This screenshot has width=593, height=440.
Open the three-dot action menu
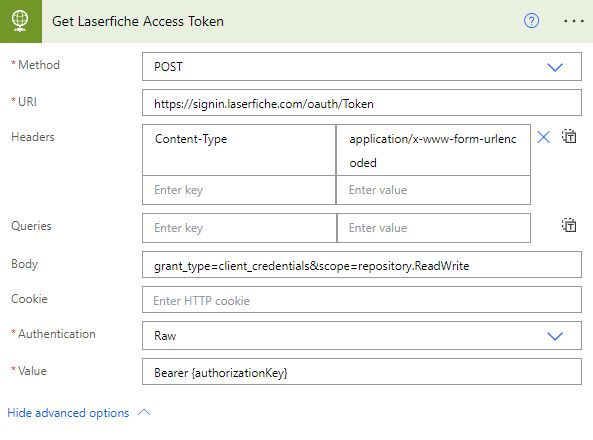point(574,21)
